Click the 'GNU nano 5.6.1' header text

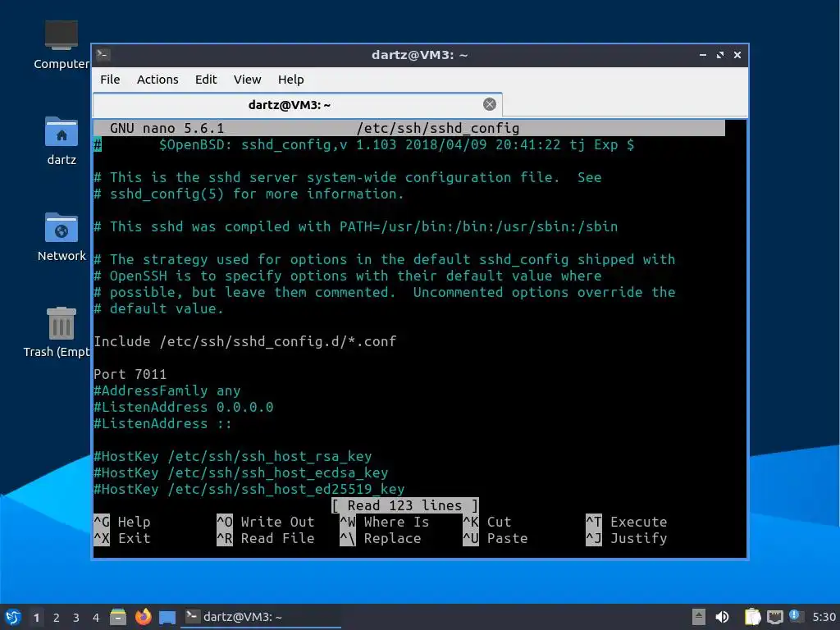[x=167, y=128]
